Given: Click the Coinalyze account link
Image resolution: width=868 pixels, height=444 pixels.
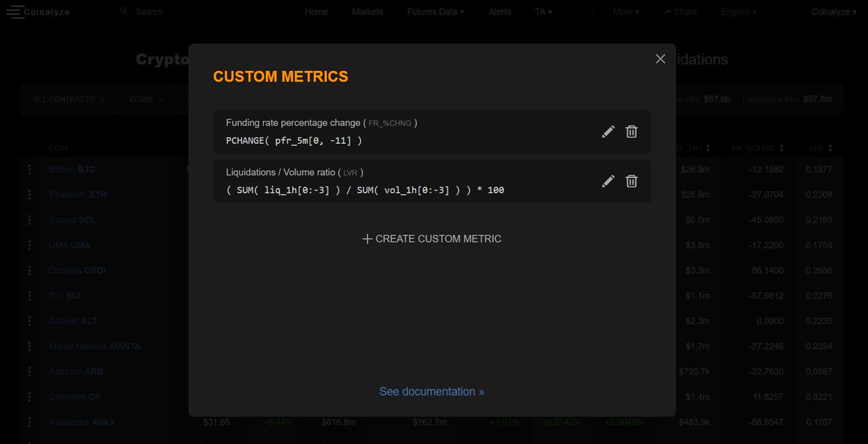Looking at the screenshot, I should [835, 12].
